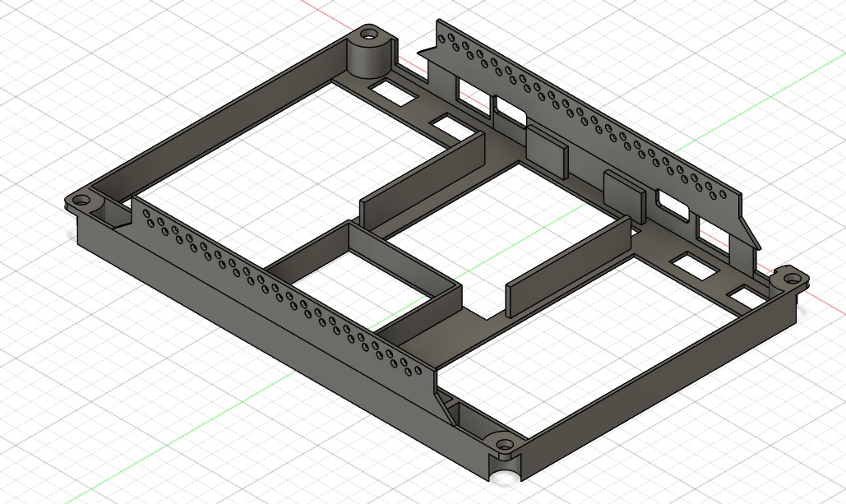This screenshot has width=846, height=504.
Task: Select the screw hole in the right corner tab
Action: pos(792,279)
